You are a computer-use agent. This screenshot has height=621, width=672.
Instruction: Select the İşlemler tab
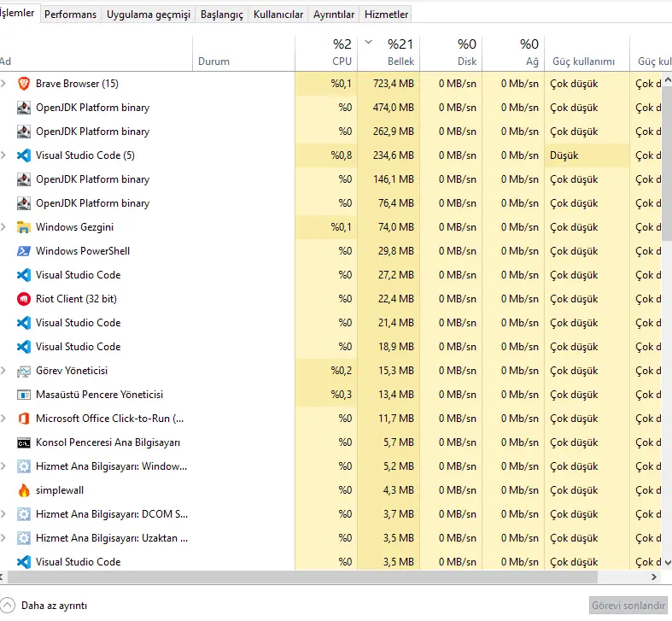tap(18, 13)
